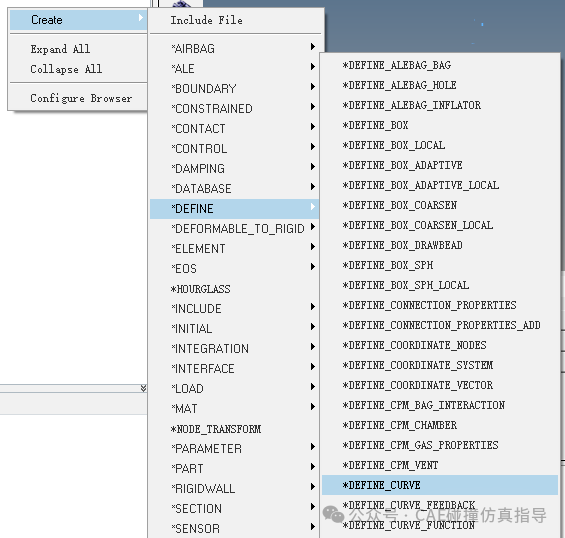This screenshot has width=565, height=538.
Task: Expand the *CONTACT submenu
Action: click(235, 128)
